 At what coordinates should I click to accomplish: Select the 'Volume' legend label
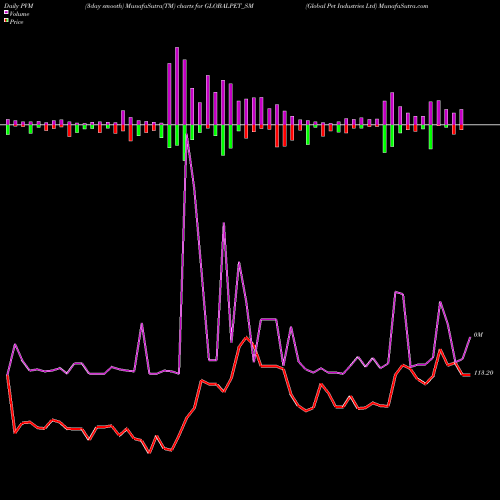(19, 14)
